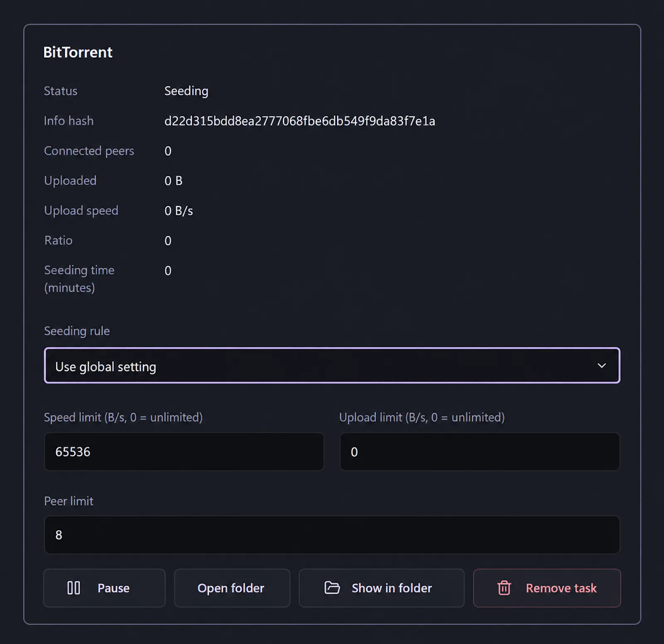The height and width of the screenshot is (644, 664).
Task: Click the Open folder button
Action: pyautogui.click(x=232, y=588)
